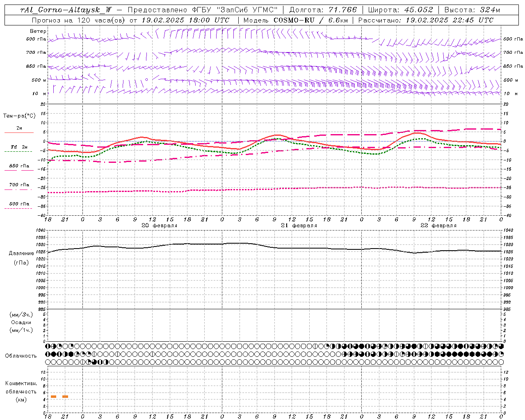Image resolution: width=525 pixels, height=420 pixels.
Task: Click the Осадки precipitation label
Action: pos(21,322)
